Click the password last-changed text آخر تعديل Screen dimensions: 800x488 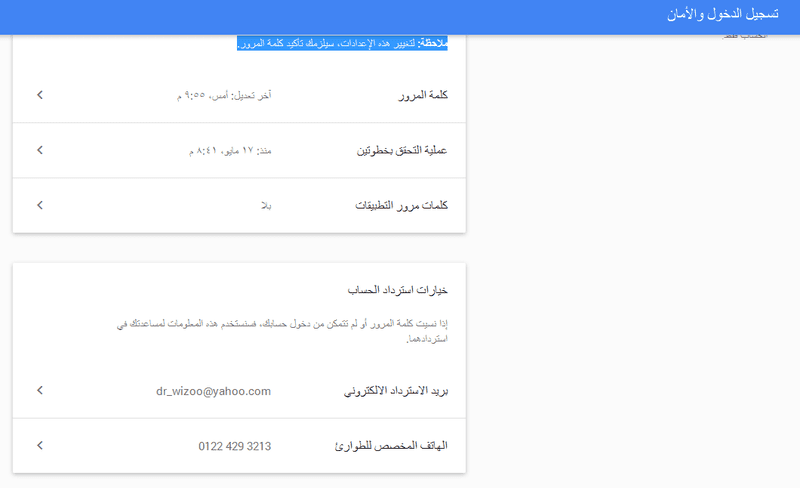tap(224, 95)
